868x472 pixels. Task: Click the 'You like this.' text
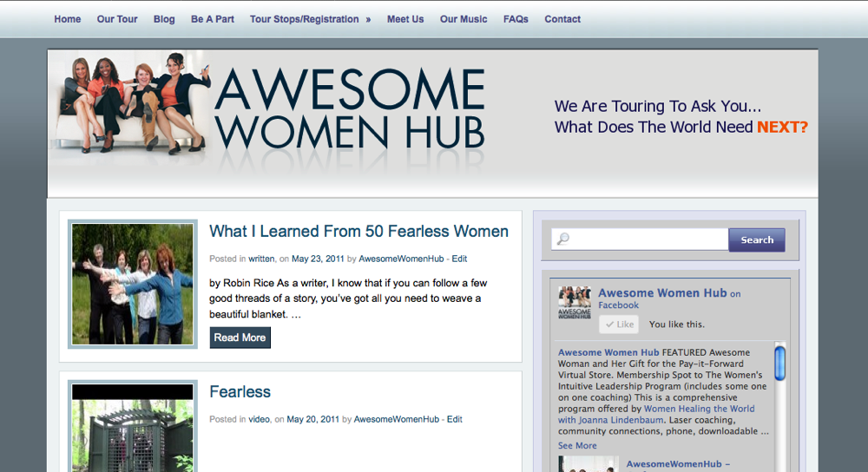(676, 324)
